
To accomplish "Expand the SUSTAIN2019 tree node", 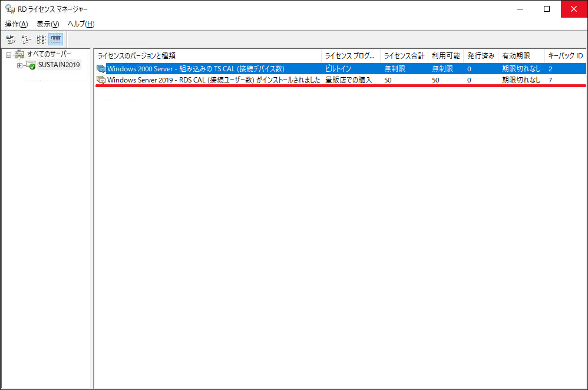I will [x=19, y=65].
